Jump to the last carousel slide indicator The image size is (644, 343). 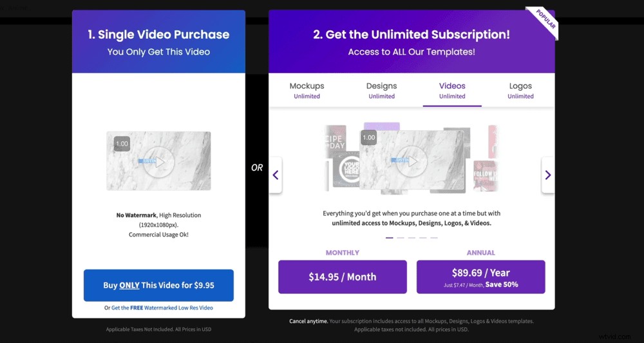[x=434, y=238]
